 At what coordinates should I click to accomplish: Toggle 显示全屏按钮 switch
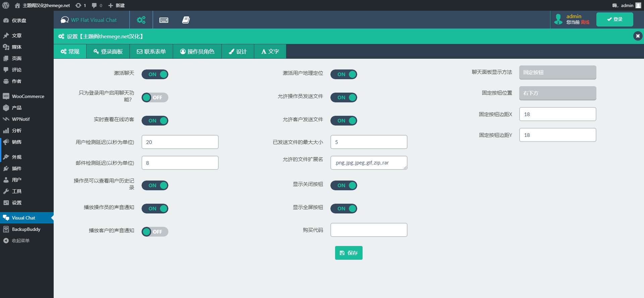point(344,208)
